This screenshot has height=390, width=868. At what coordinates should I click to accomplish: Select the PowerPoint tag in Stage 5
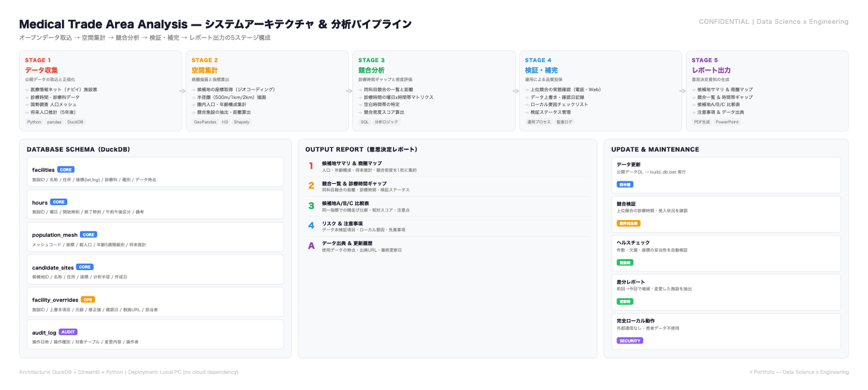(x=727, y=122)
